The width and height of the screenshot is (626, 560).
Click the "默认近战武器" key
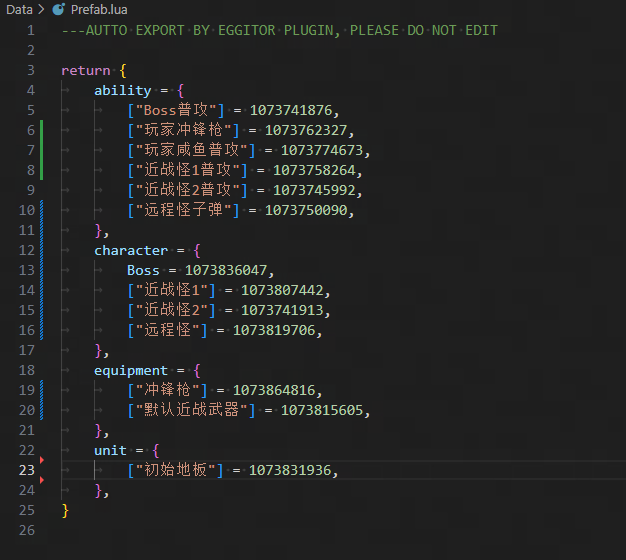pyautogui.click(x=191, y=410)
